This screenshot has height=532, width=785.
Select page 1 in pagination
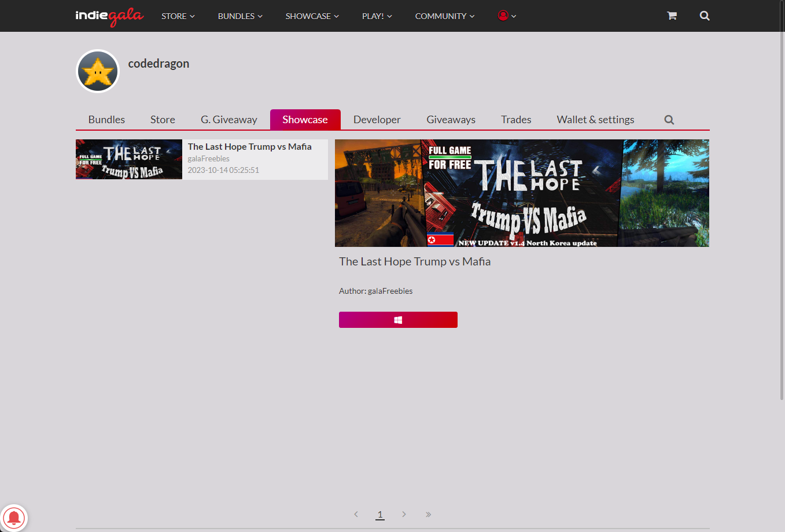(380, 514)
